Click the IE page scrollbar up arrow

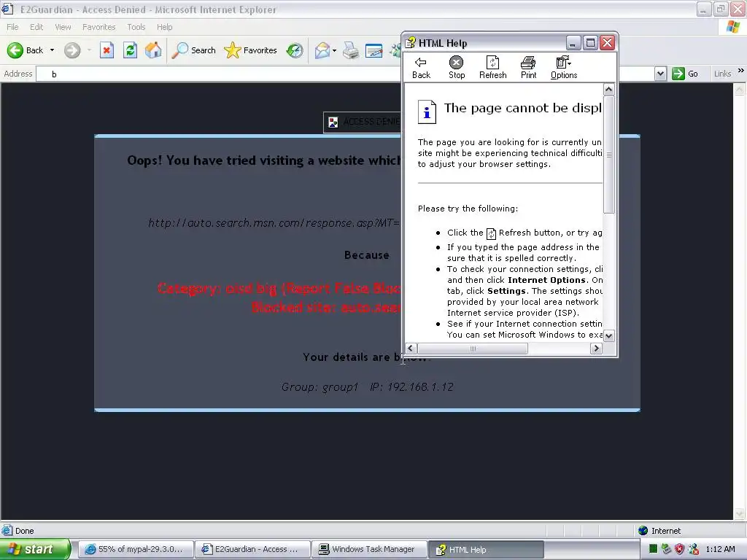pos(740,89)
